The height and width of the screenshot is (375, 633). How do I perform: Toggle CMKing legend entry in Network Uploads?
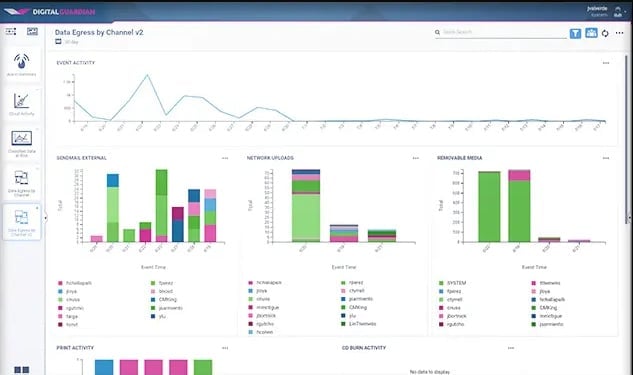pos(354,307)
